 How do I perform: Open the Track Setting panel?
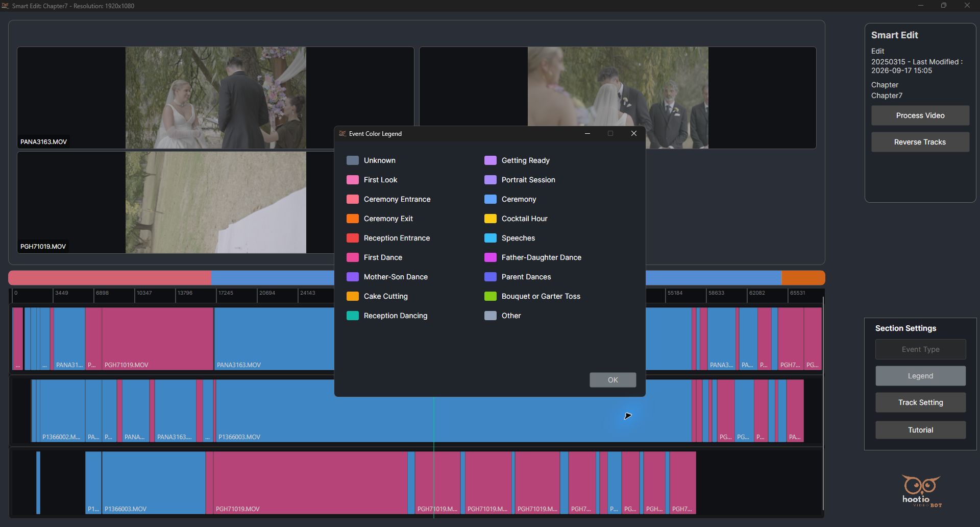[920, 402]
